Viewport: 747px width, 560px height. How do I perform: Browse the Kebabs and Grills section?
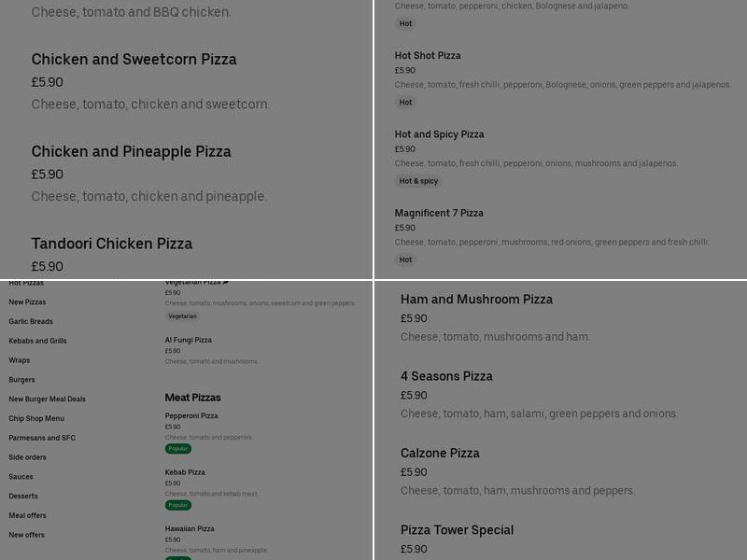click(x=37, y=340)
